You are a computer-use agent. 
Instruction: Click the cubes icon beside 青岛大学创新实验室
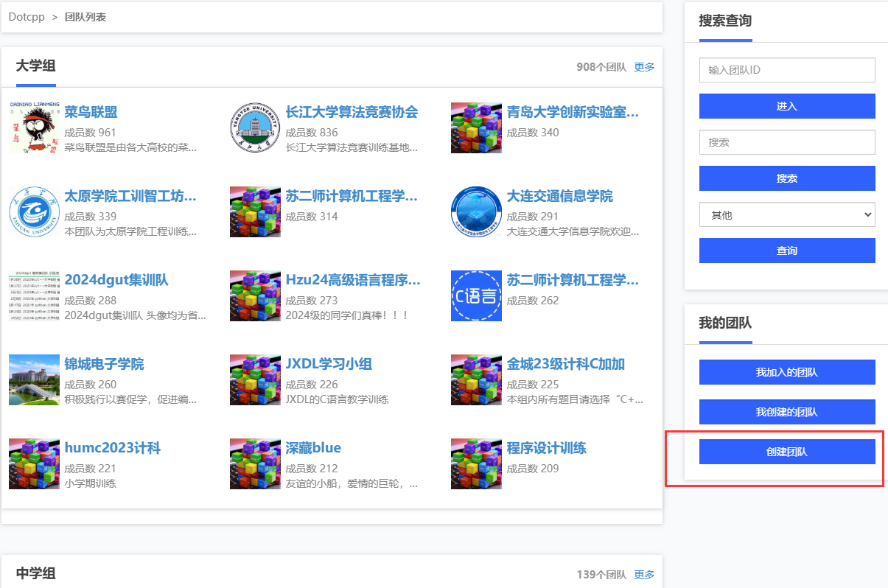[476, 127]
